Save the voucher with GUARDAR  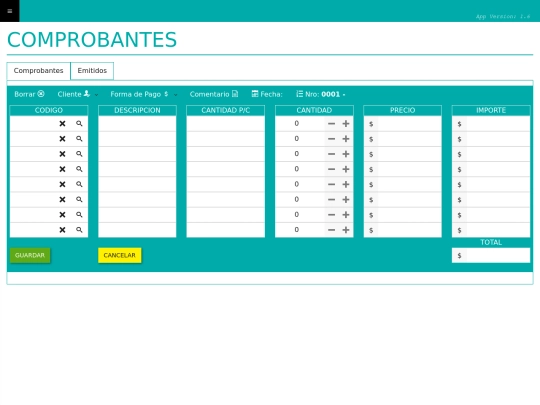coord(30,255)
